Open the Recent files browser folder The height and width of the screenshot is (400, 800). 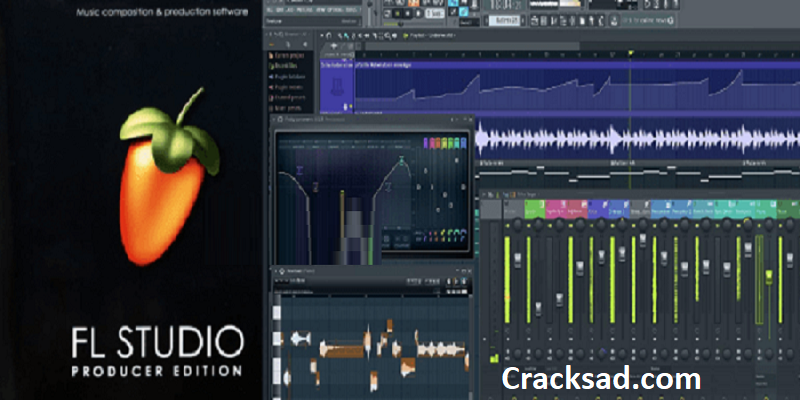(x=283, y=66)
